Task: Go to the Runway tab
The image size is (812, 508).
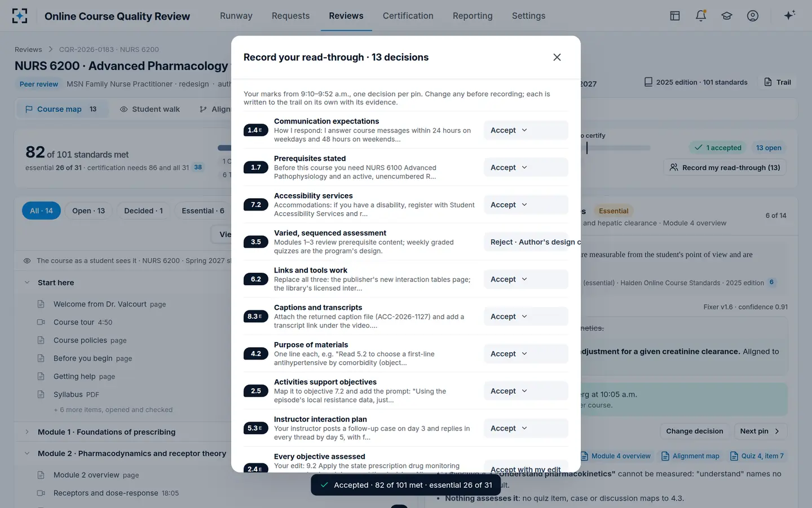Action: coord(236,16)
